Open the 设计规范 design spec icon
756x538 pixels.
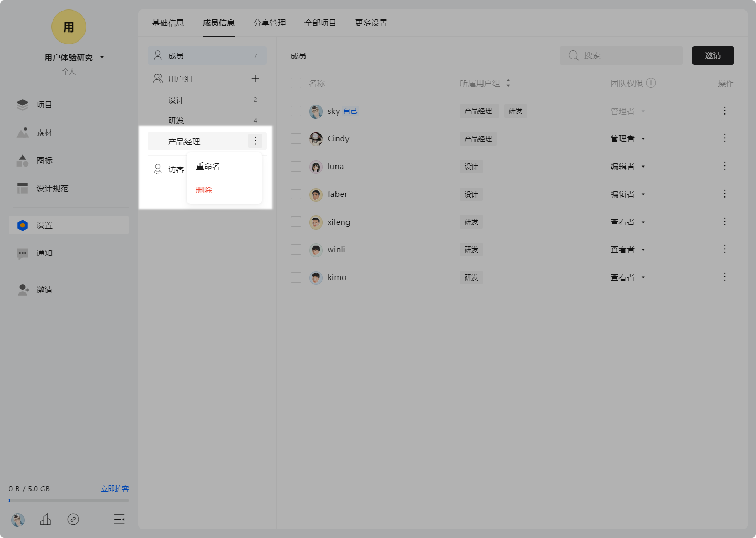tap(23, 188)
